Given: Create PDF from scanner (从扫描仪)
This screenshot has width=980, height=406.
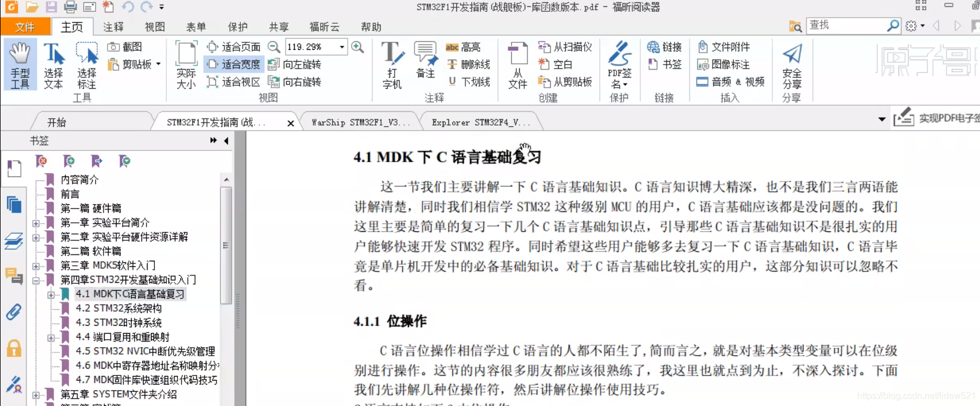Looking at the screenshot, I should pyautogui.click(x=565, y=47).
